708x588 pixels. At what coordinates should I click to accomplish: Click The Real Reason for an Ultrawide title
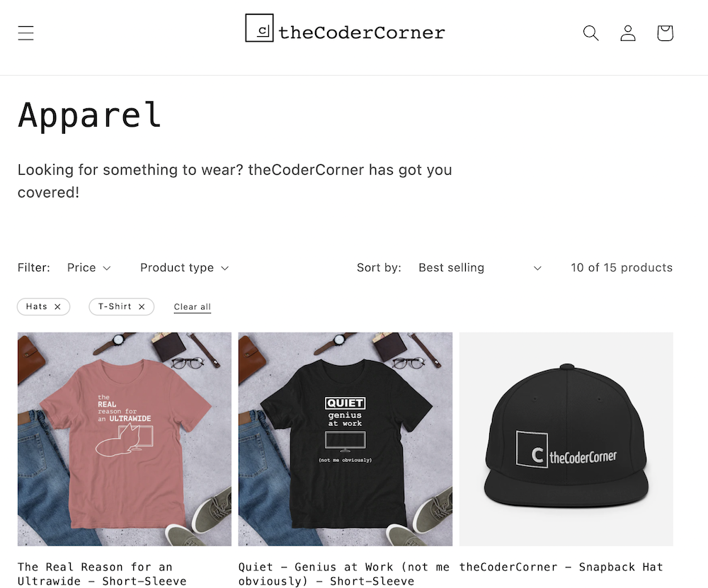102,574
